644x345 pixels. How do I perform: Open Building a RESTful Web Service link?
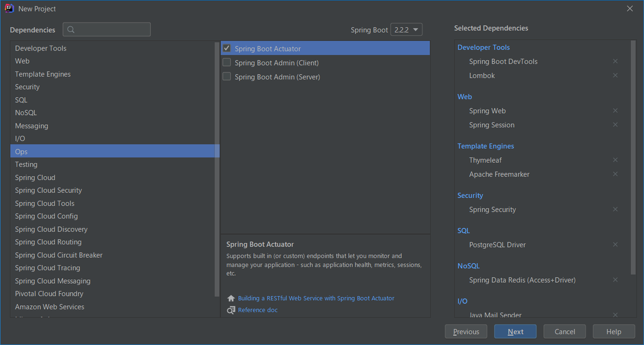[x=316, y=298]
